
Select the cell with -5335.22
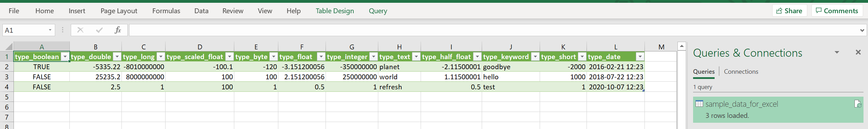[95, 67]
